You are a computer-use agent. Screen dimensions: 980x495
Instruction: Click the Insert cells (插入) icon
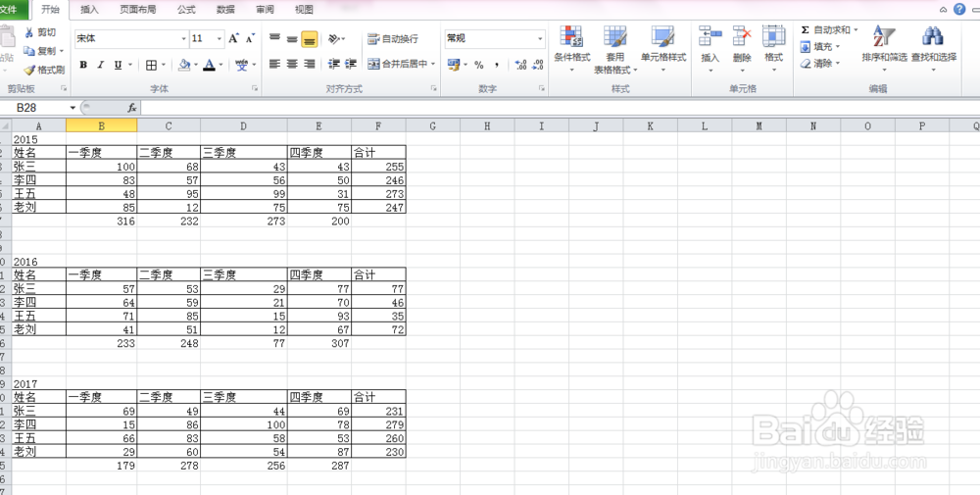[710, 36]
